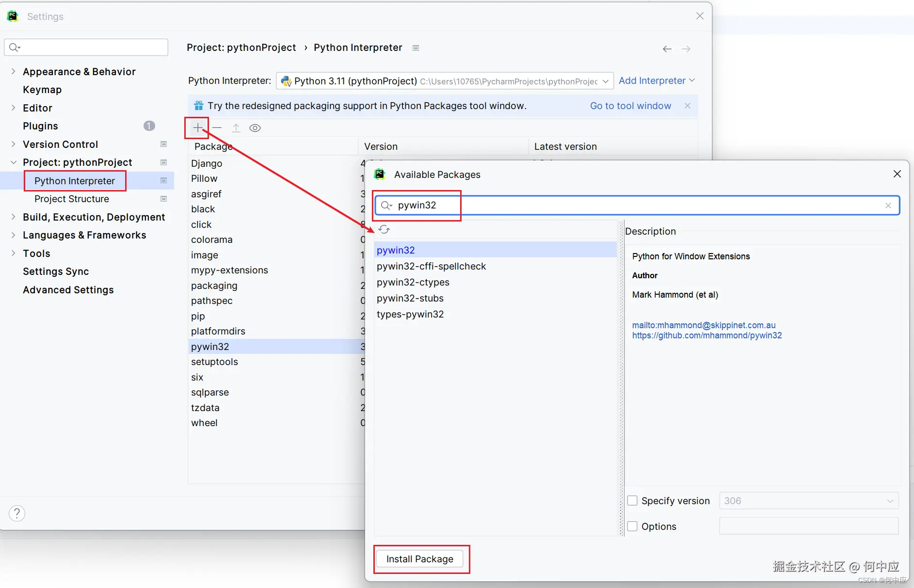Open the Add Interpreter dropdown

[x=657, y=80]
